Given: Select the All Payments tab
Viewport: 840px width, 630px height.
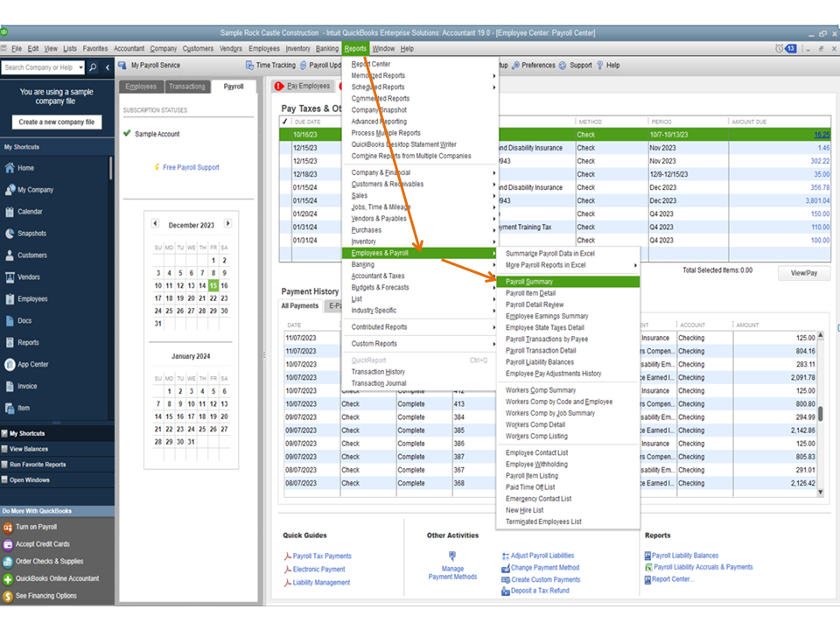Looking at the screenshot, I should click(x=300, y=306).
